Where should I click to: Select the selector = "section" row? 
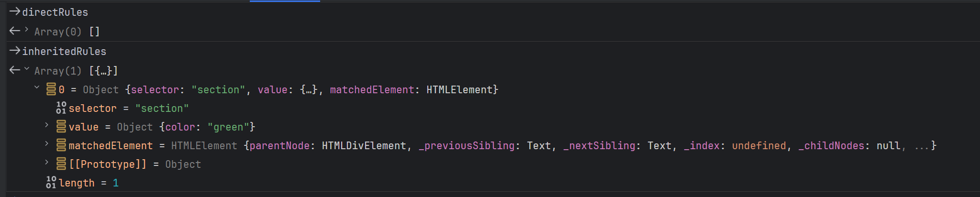click(x=128, y=108)
